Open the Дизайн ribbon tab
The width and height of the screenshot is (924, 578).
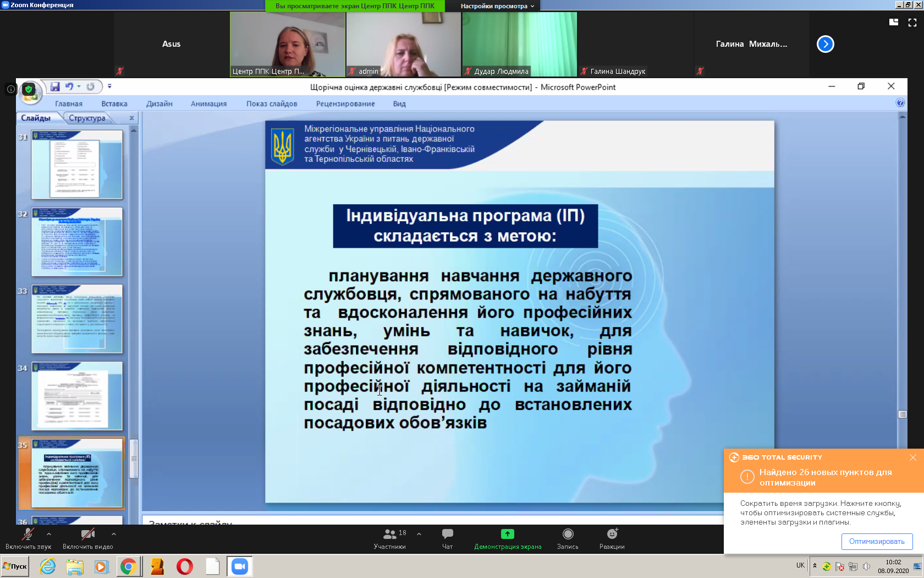tap(159, 103)
